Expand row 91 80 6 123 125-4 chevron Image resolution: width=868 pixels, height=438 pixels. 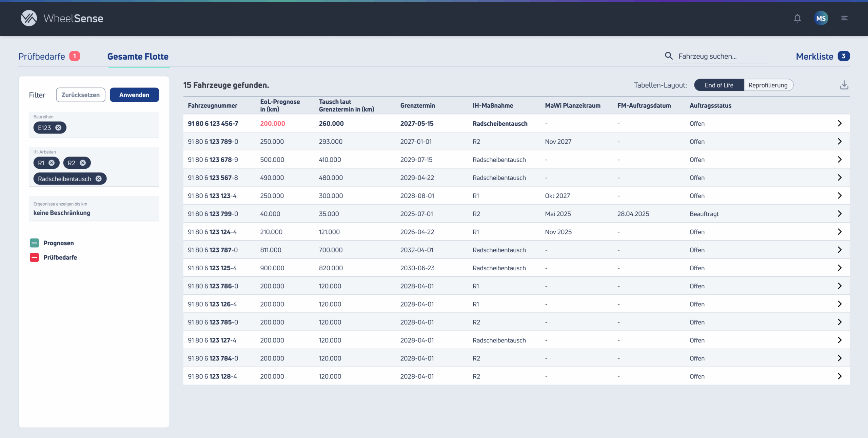point(840,268)
